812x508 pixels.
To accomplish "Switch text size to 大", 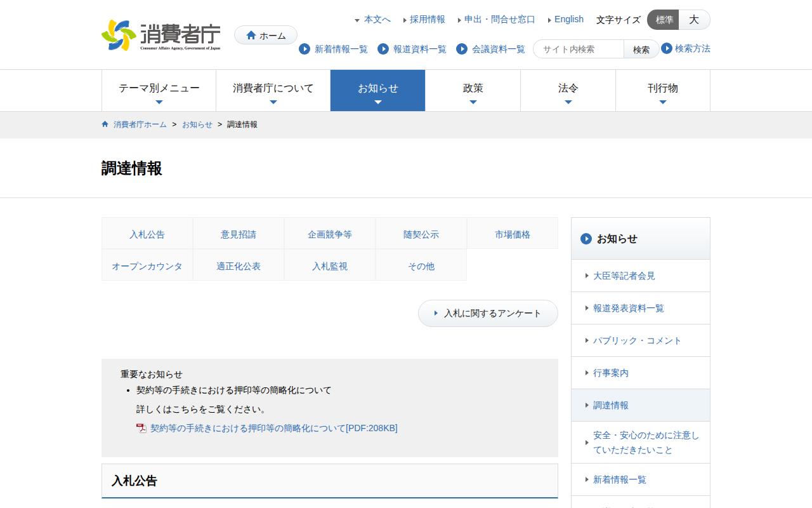I will pyautogui.click(x=694, y=20).
